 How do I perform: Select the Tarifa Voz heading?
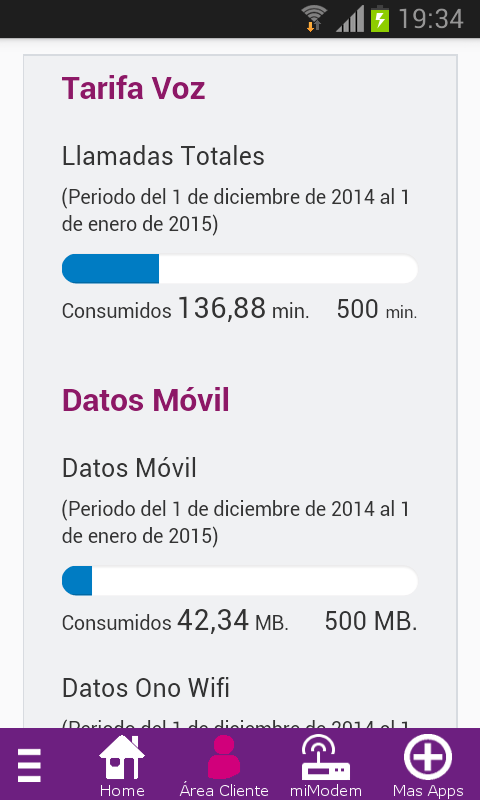[134, 88]
